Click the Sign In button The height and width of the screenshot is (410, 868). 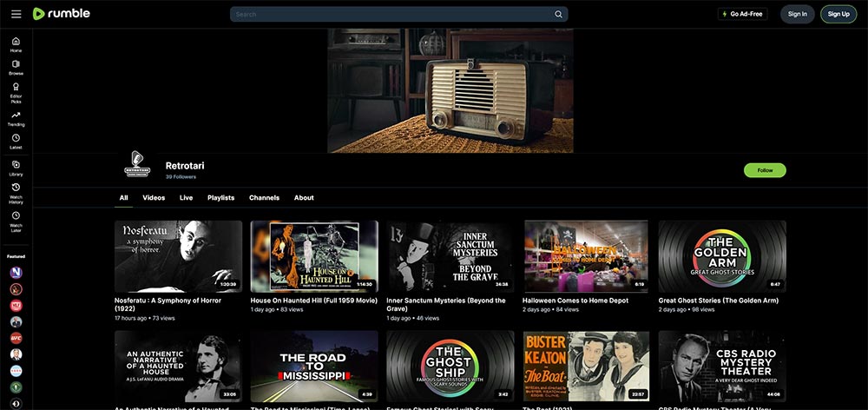(x=797, y=14)
